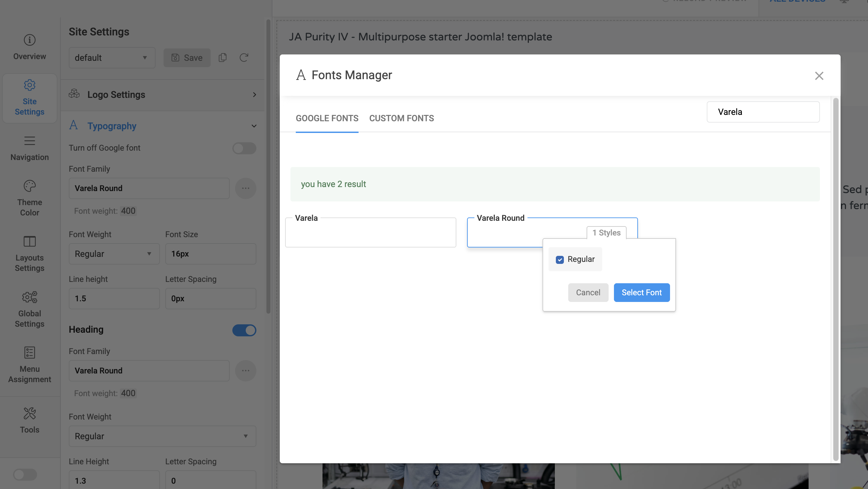
Task: Click Cancel in the styles popup
Action: click(x=588, y=292)
